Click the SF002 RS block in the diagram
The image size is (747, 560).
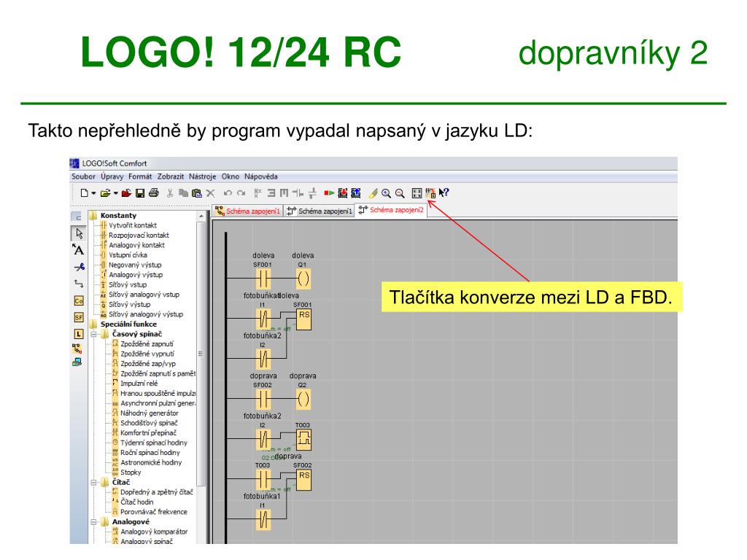pyautogui.click(x=304, y=480)
